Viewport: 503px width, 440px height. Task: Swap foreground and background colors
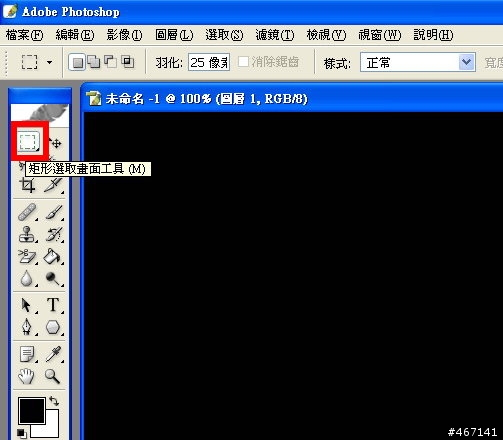point(54,401)
